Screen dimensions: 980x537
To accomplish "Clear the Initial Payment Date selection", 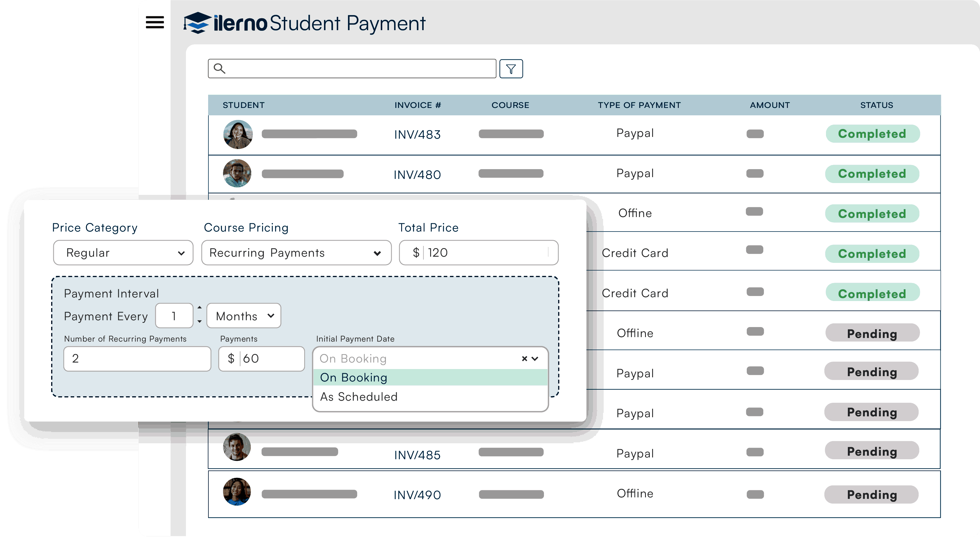I will tap(524, 358).
